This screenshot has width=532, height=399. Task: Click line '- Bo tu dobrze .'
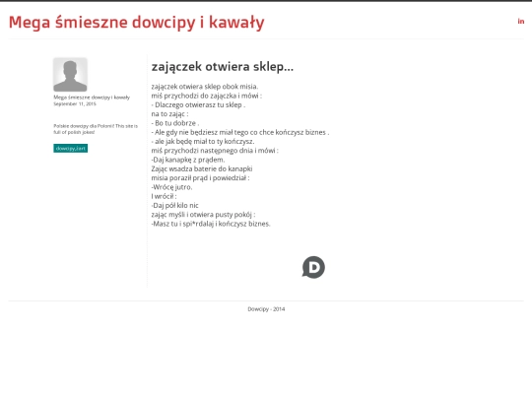175,123
